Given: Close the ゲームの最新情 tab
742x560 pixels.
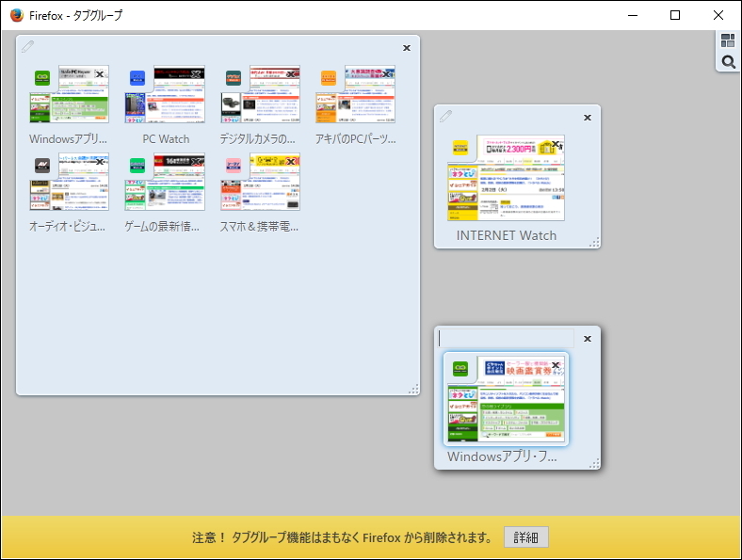Looking at the screenshot, I should coord(198,161).
